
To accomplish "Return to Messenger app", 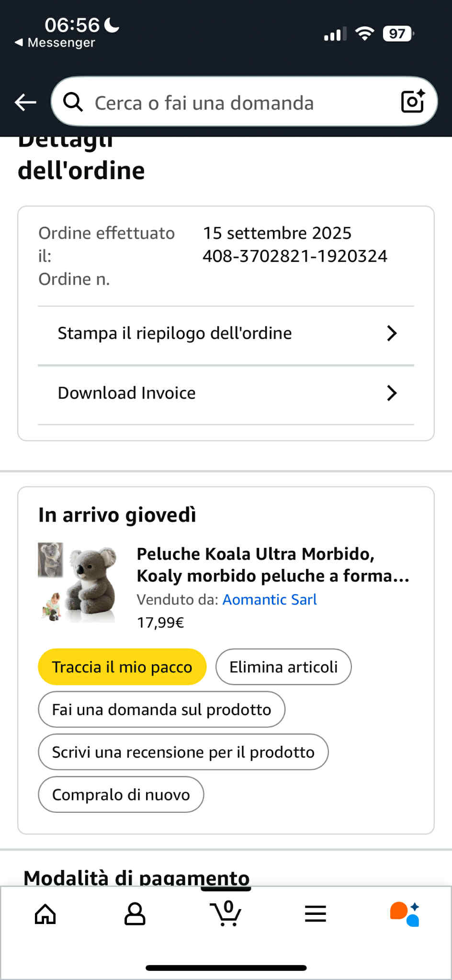I will (55, 43).
